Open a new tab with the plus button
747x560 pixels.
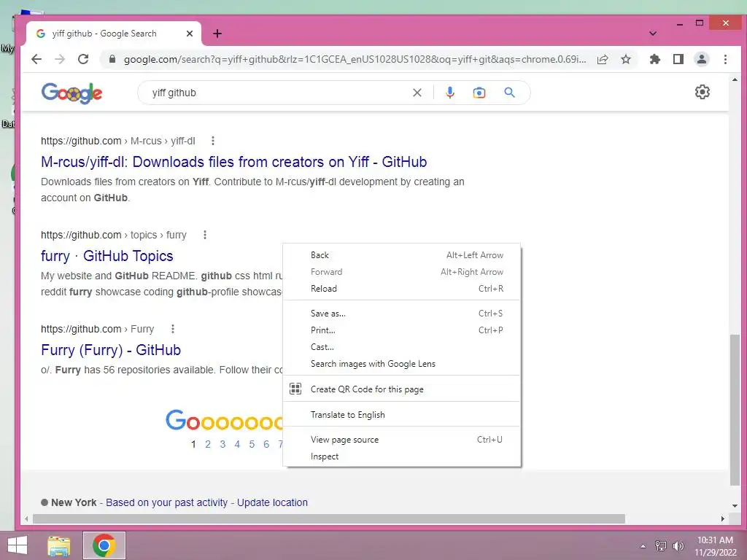pyautogui.click(x=217, y=34)
